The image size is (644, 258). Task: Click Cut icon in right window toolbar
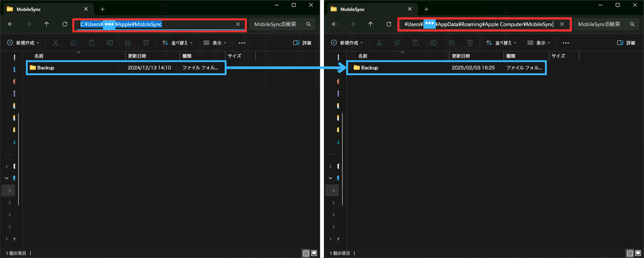point(379,43)
